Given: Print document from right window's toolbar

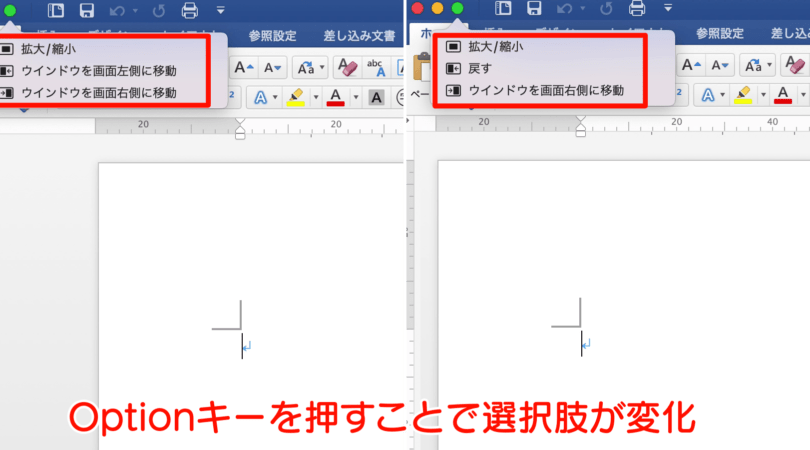Looking at the screenshot, I should tap(637, 8).
